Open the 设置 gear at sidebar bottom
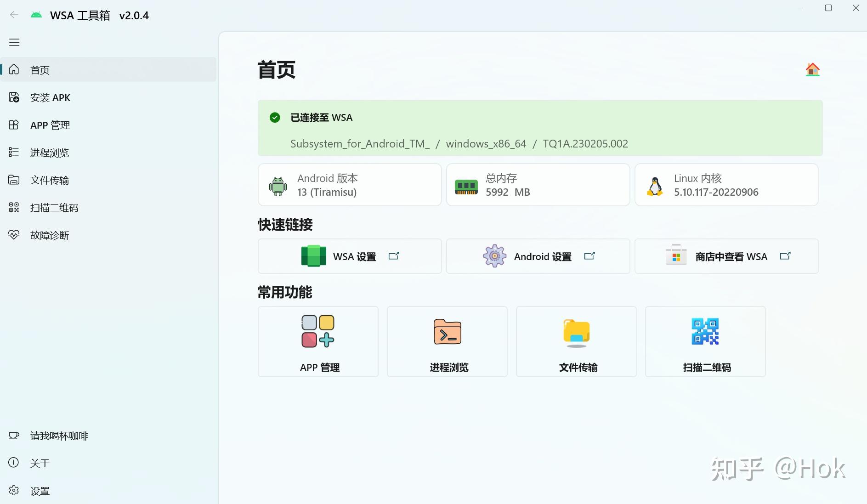The width and height of the screenshot is (867, 504). tap(40, 491)
